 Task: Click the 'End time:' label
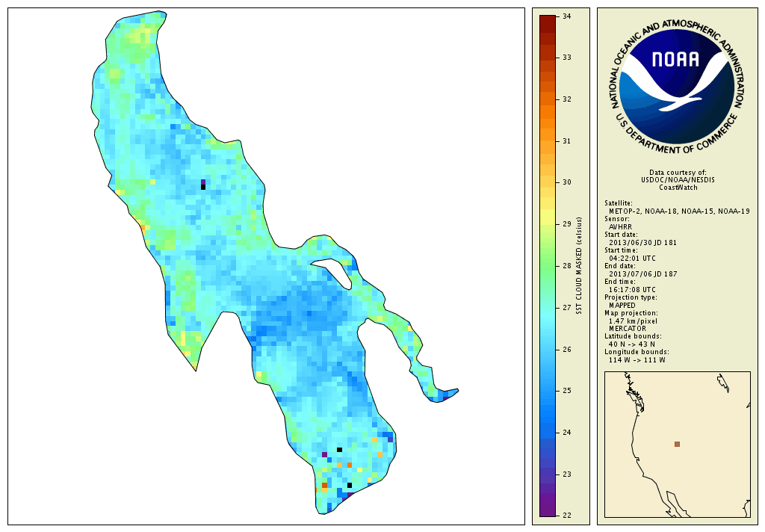[619, 282]
